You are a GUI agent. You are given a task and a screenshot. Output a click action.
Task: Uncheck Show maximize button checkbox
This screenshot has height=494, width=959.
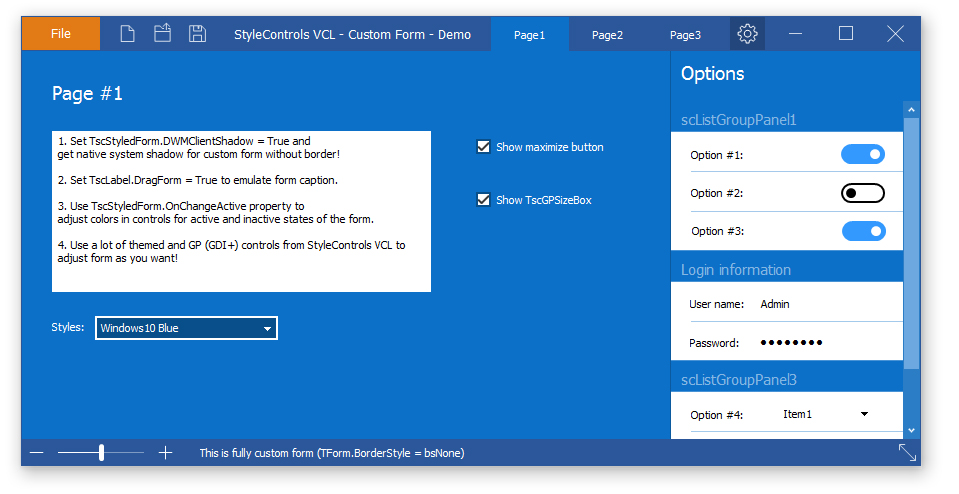(483, 147)
